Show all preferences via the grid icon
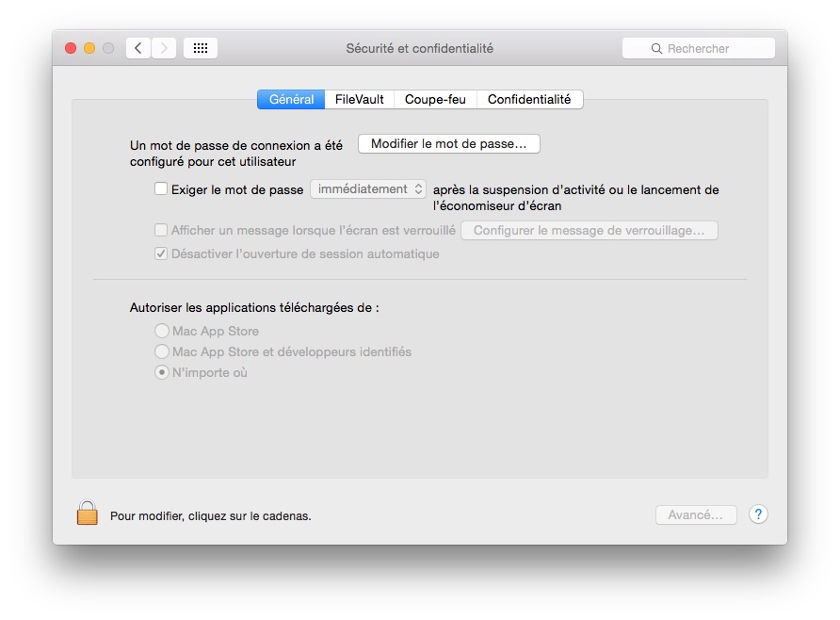 pyautogui.click(x=201, y=48)
